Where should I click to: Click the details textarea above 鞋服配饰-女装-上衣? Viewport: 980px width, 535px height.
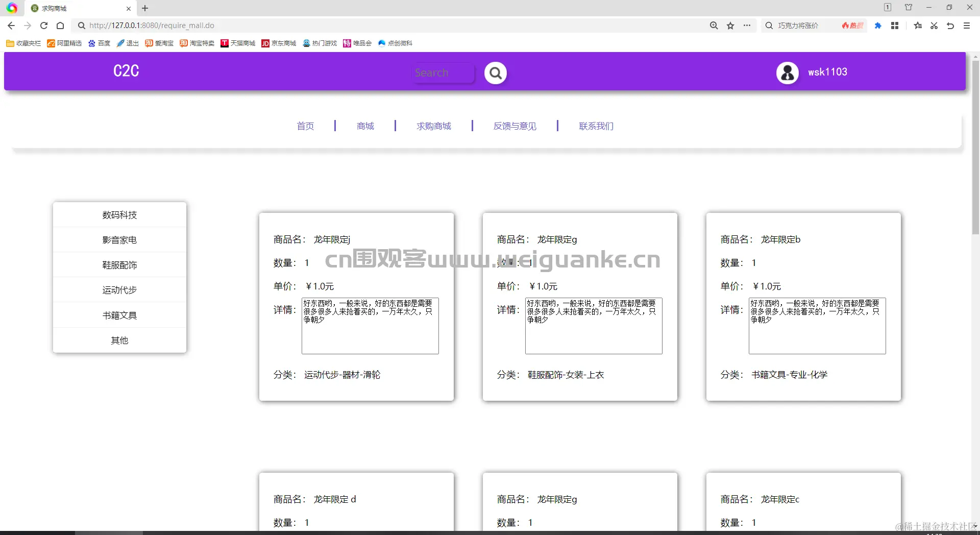pos(594,326)
